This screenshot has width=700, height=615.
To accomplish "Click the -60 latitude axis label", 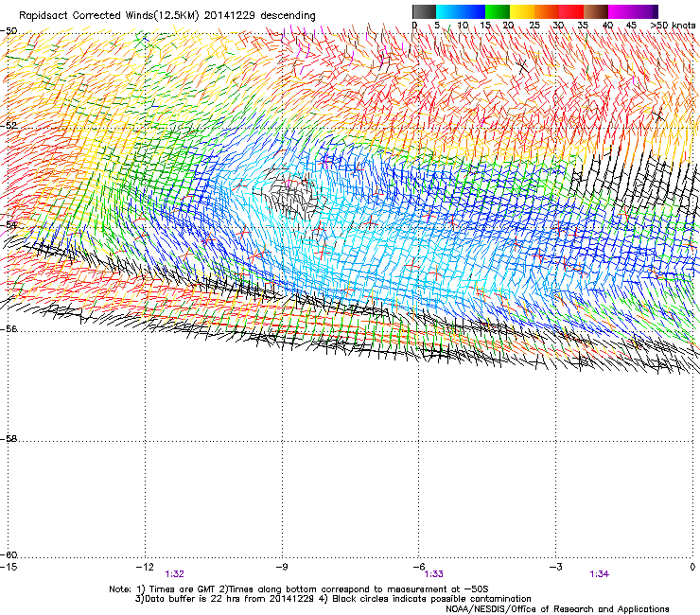I will point(9,555).
